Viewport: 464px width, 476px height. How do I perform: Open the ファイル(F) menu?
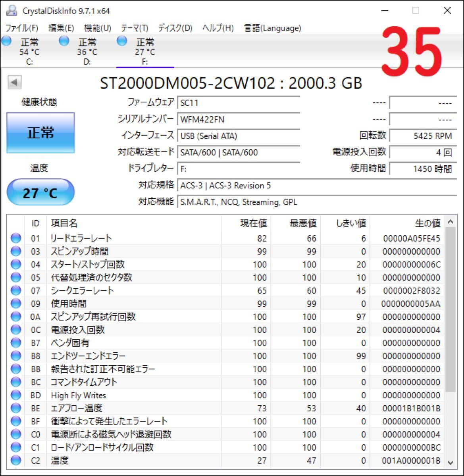point(21,28)
